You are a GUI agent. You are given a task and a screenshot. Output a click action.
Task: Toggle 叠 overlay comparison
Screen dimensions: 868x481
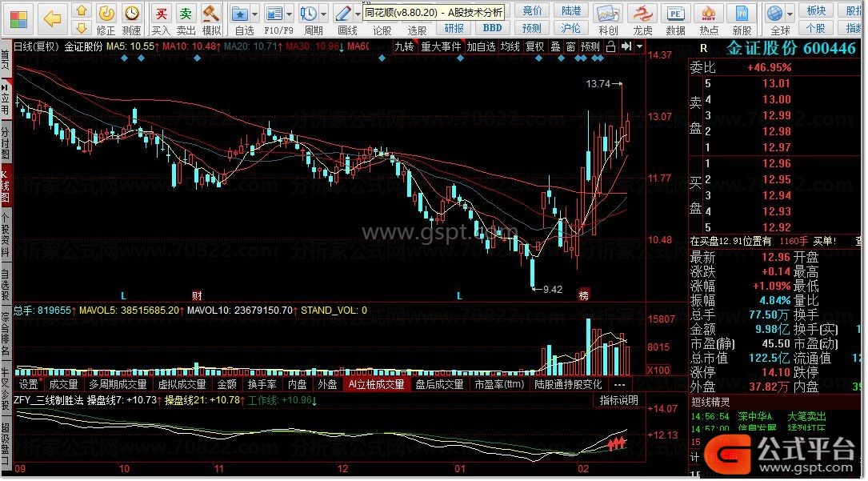pyautogui.click(x=555, y=46)
